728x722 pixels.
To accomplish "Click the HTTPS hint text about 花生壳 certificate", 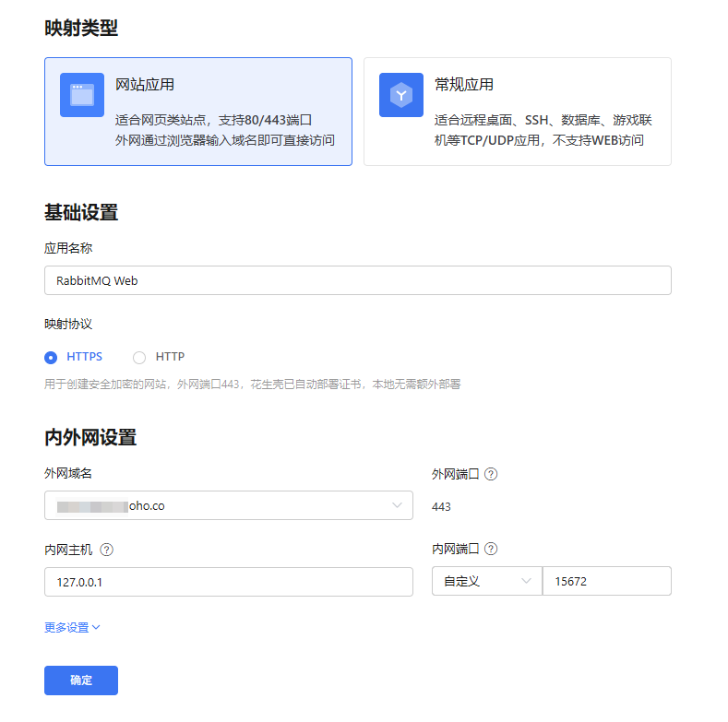I will [x=253, y=385].
